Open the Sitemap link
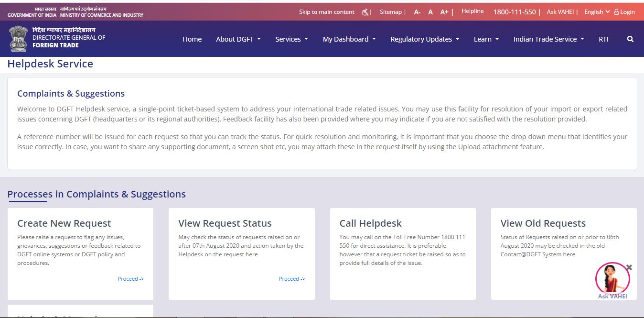The width and height of the screenshot is (644, 318). tap(391, 12)
